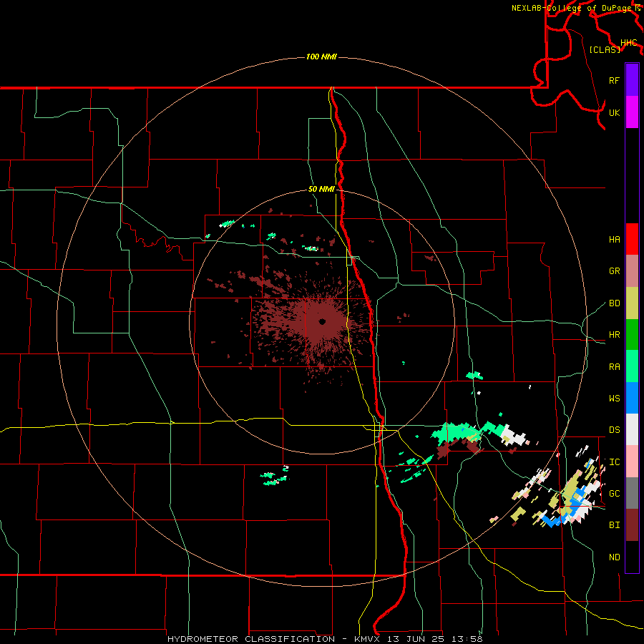Click the 'GR' legend label

click(x=614, y=271)
